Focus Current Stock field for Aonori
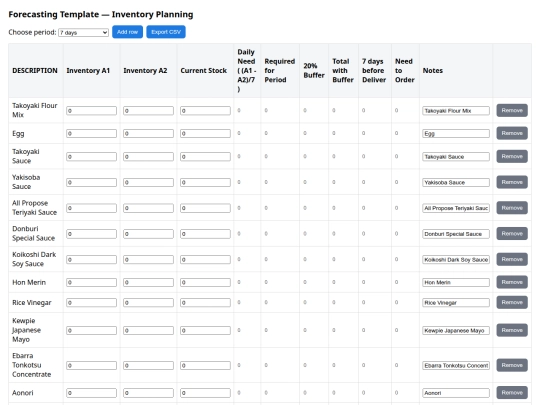540x405 pixels. point(205,393)
